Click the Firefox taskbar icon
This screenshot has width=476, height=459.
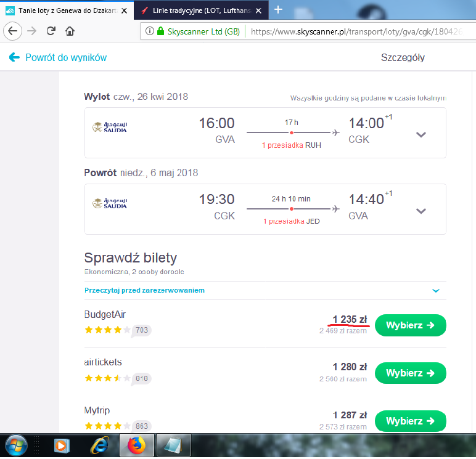tap(137, 445)
